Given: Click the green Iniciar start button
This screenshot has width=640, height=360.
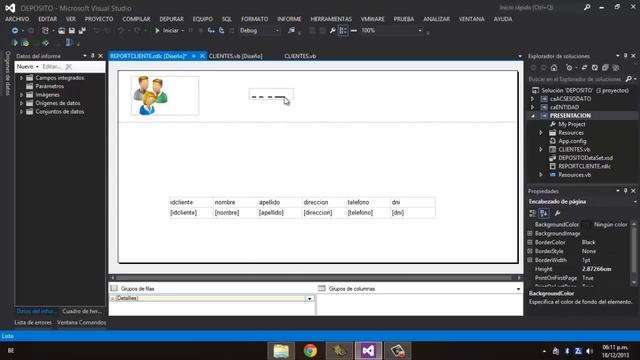Looking at the screenshot, I should tap(167, 31).
